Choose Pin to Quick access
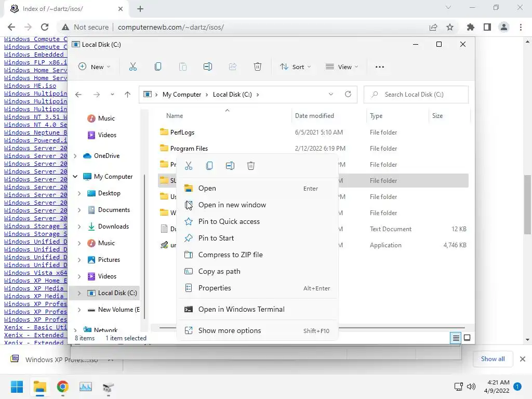 point(258,221)
